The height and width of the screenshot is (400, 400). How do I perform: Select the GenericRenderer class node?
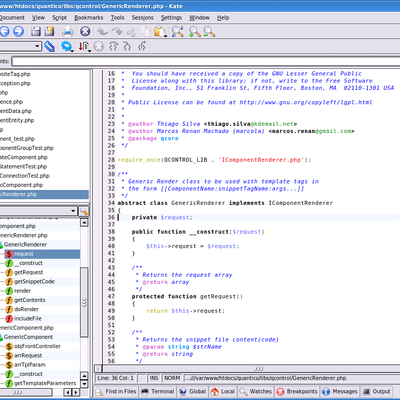[x=25, y=245]
